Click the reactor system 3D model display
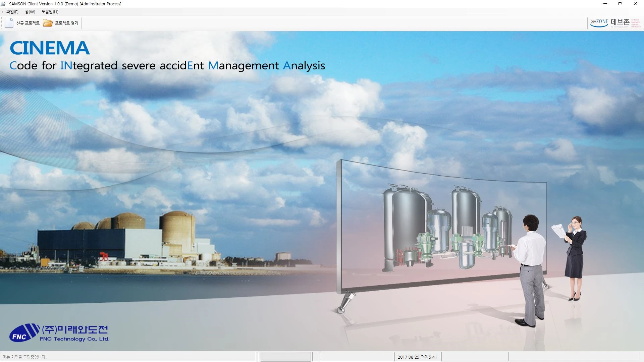644x362 pixels. pyautogui.click(x=442, y=226)
